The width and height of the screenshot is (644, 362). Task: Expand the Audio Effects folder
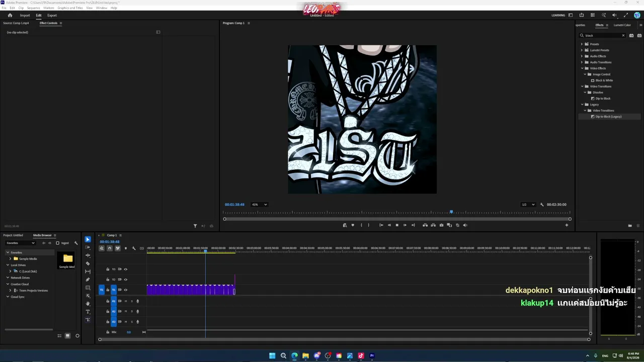582,56
